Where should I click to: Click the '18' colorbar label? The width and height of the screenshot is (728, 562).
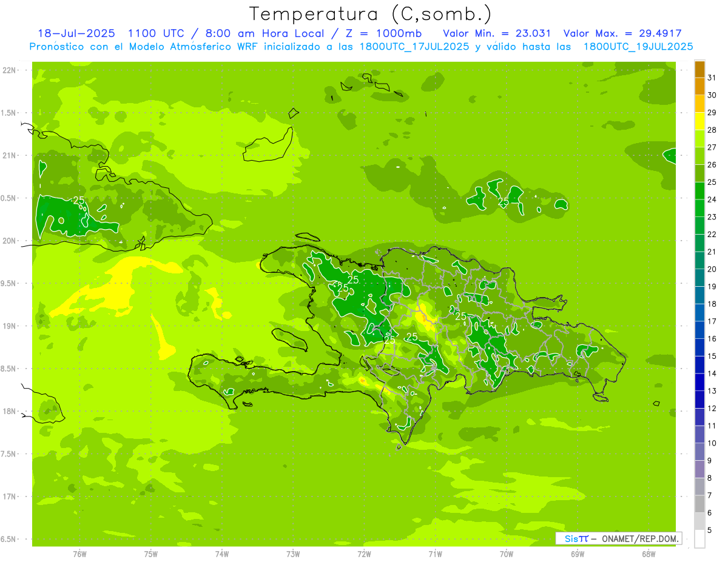coord(712,304)
